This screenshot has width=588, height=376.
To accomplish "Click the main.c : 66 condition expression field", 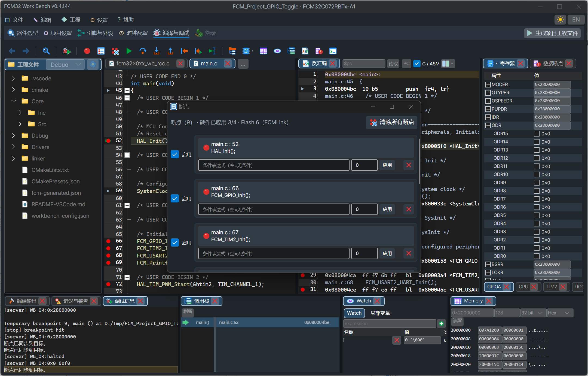I will point(274,209).
